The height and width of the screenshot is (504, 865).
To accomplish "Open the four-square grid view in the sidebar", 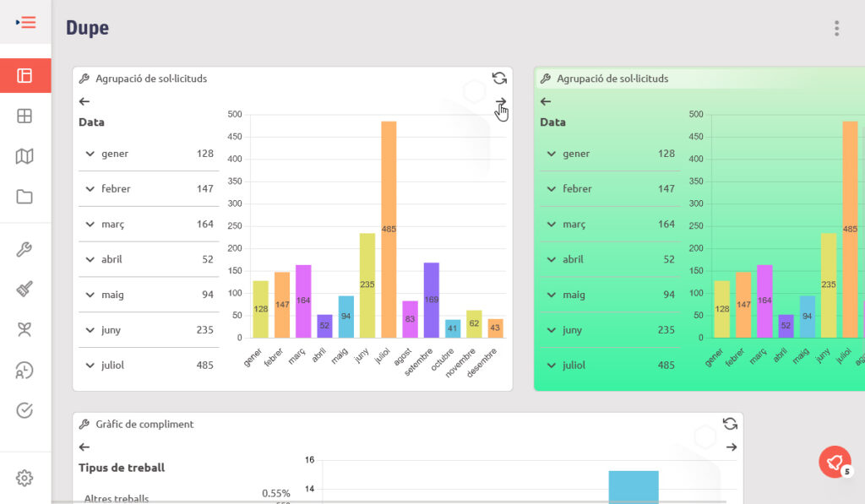I will coord(24,117).
